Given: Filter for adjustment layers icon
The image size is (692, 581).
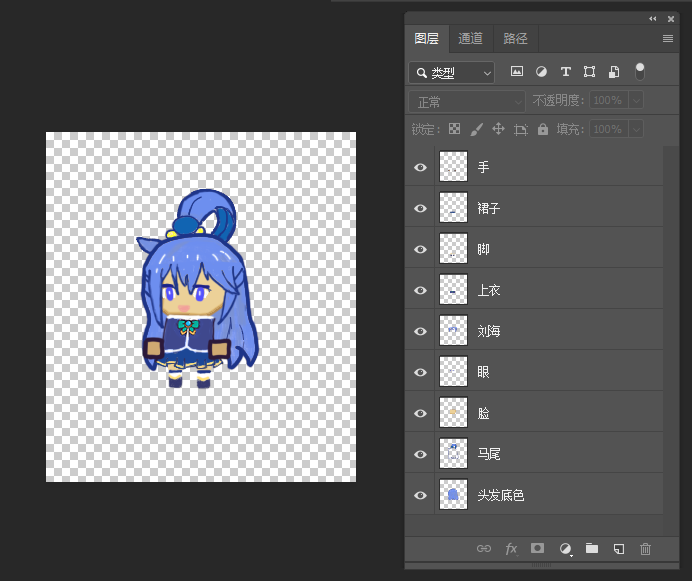Looking at the screenshot, I should (541, 72).
